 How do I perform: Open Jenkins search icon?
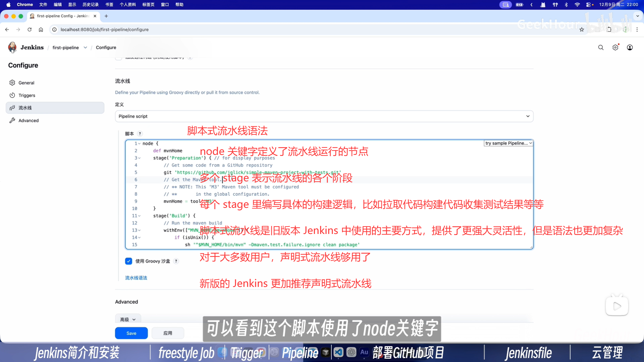pyautogui.click(x=601, y=48)
